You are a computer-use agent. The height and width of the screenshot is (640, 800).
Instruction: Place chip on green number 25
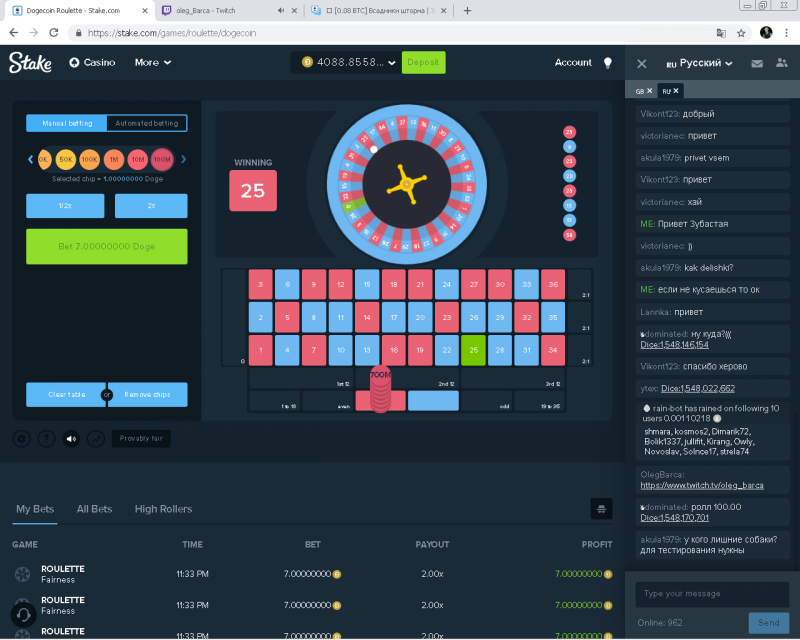pos(473,350)
